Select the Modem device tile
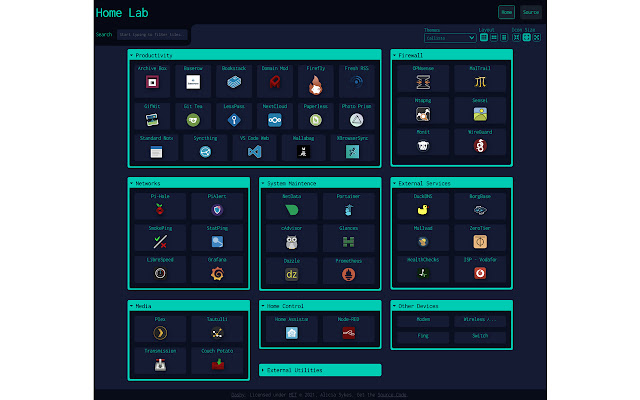Screen dimensions: 640x400 pos(423,321)
